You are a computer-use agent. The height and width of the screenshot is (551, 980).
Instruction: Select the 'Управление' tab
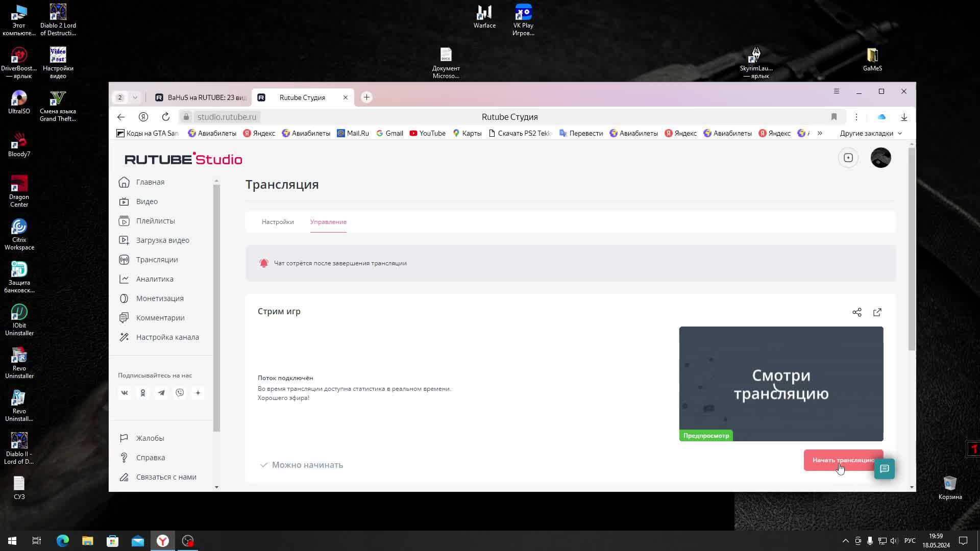click(x=328, y=222)
